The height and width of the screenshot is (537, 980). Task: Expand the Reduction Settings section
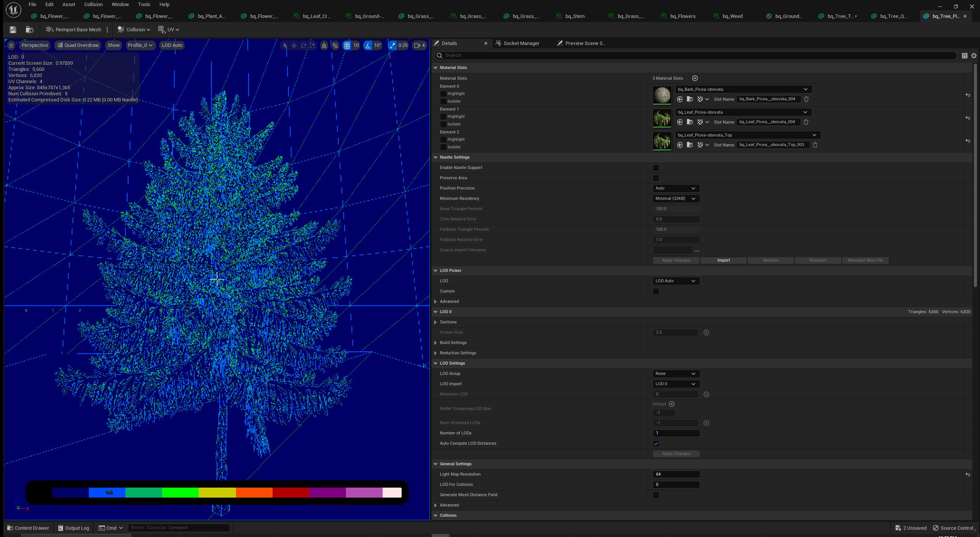point(435,353)
